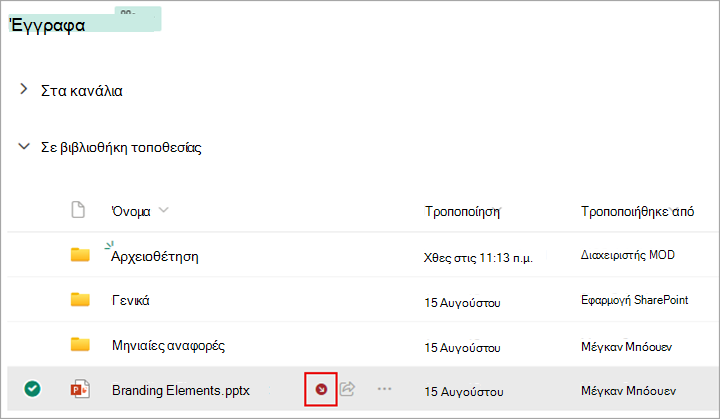This screenshot has height=419, width=720.
Task: Click the Χθες στις 11:13 π.μ. cell
Action: 478,258
